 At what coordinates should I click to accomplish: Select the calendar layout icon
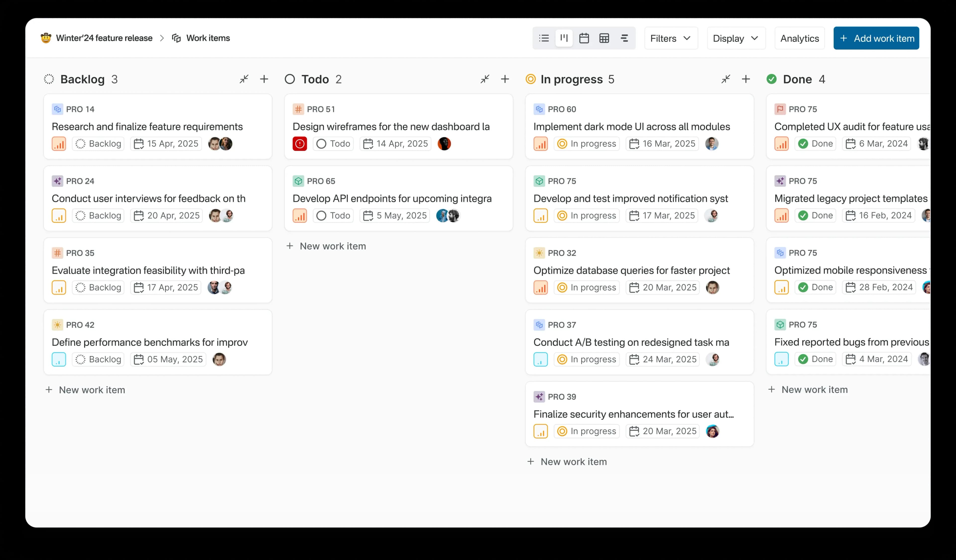pos(584,38)
